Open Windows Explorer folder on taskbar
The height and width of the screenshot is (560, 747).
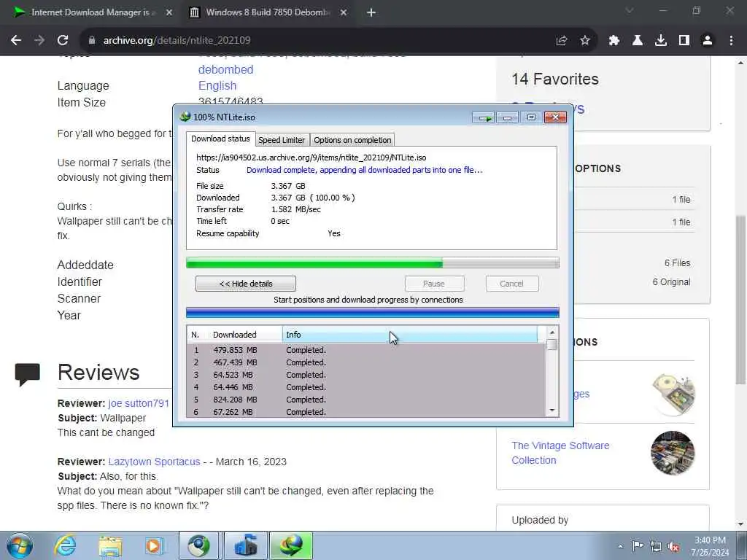pos(111,545)
